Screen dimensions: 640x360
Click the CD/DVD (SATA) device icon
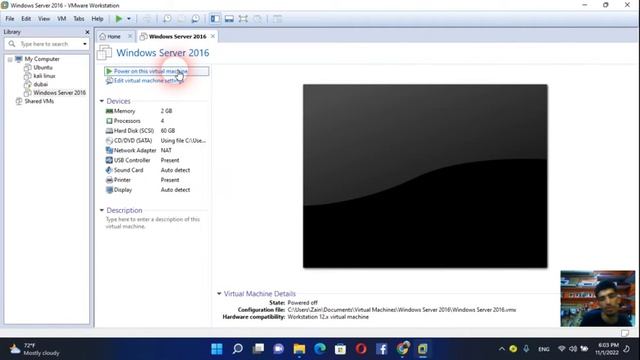pyautogui.click(x=109, y=140)
